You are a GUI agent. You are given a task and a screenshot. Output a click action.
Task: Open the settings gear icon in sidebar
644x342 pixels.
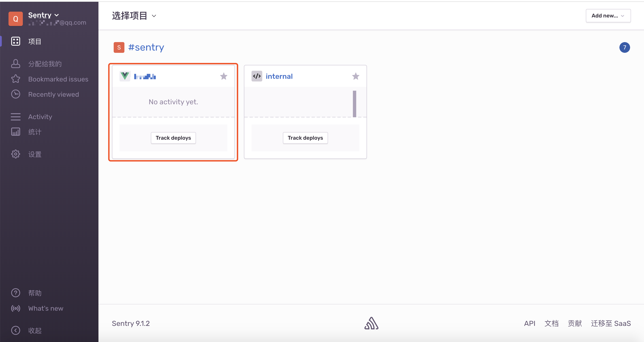point(15,154)
